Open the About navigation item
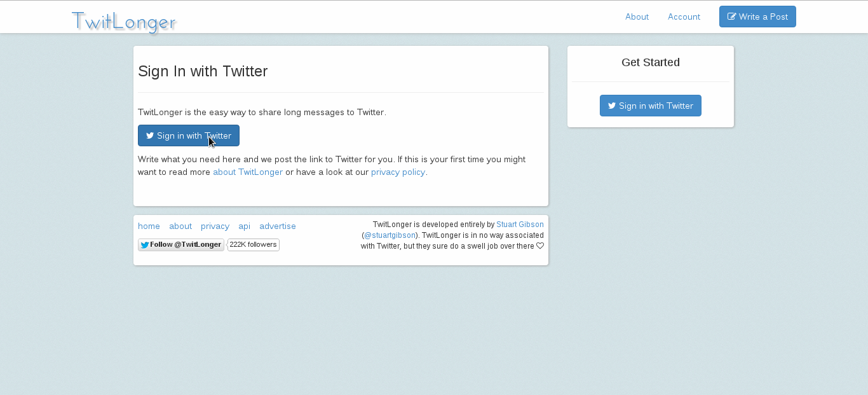Viewport: 868px width, 395px height. 637,17
